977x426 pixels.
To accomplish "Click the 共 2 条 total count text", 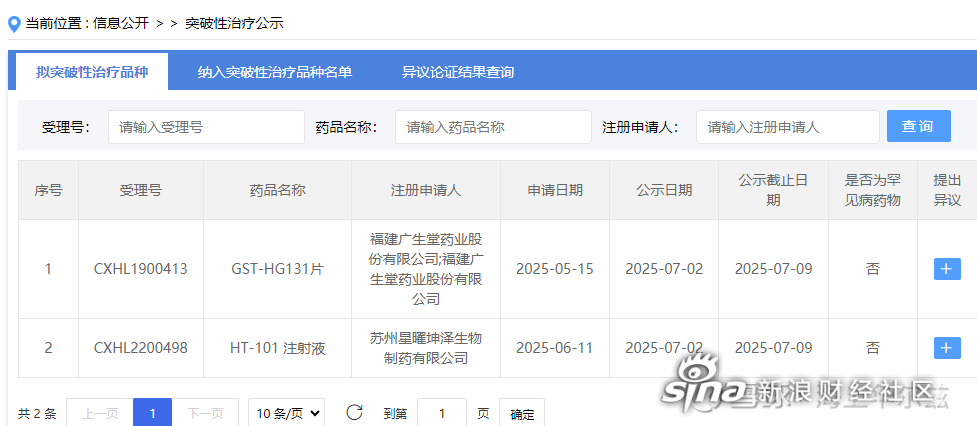I will pos(37,414).
